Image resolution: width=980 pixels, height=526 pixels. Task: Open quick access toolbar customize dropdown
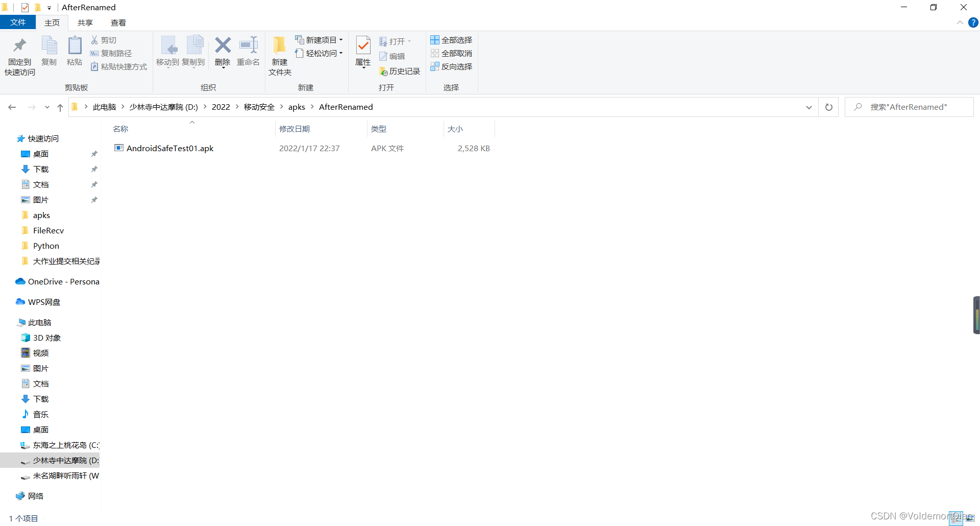click(49, 8)
